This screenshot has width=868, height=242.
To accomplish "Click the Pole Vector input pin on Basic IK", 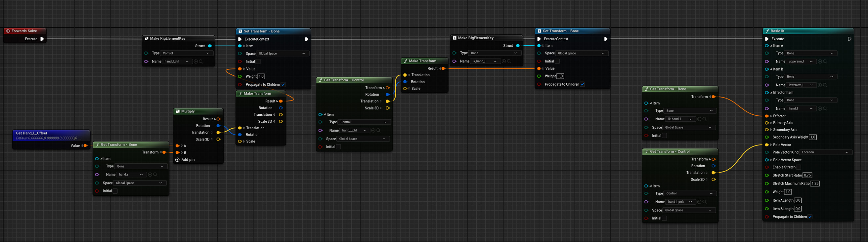I will 767,145.
